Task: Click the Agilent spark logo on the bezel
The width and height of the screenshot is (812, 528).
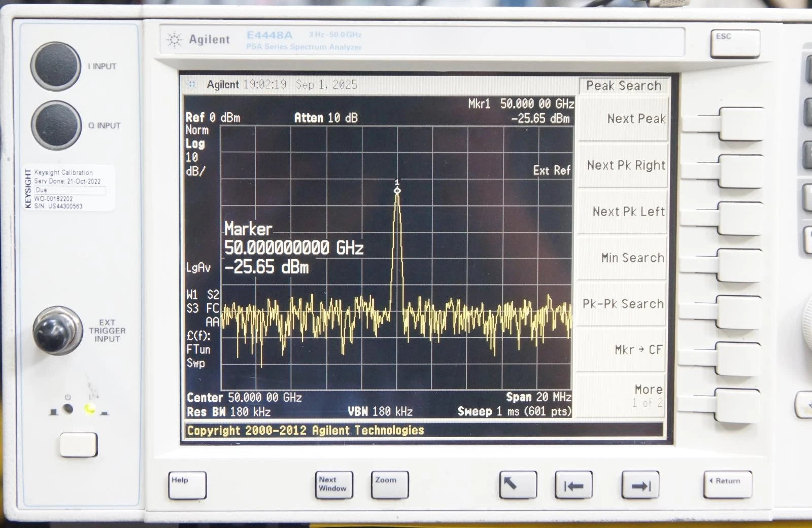Action: (174, 39)
